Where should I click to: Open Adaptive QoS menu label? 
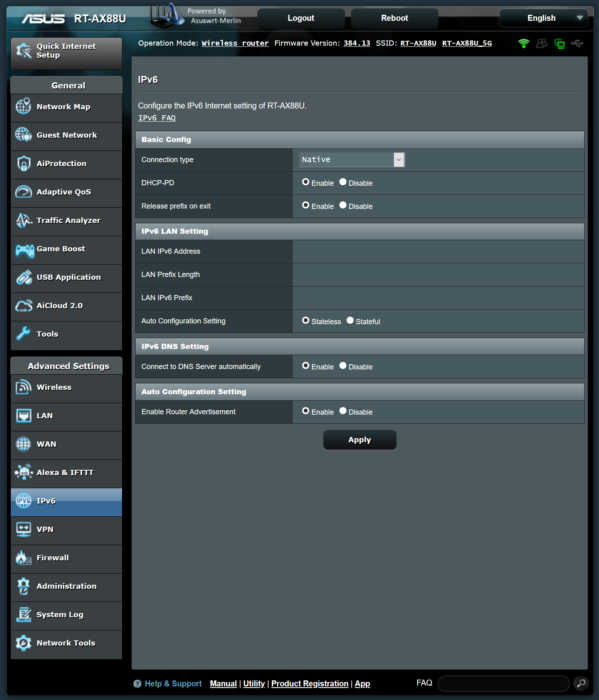click(x=64, y=192)
